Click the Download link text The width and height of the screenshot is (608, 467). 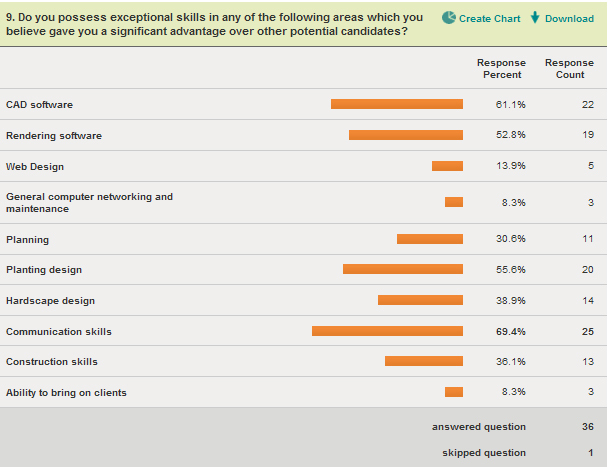(569, 18)
